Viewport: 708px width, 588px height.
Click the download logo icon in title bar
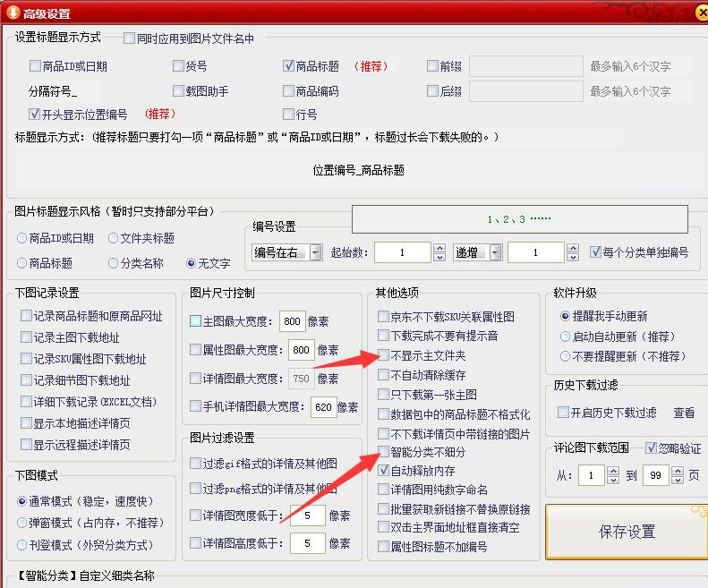[13, 12]
